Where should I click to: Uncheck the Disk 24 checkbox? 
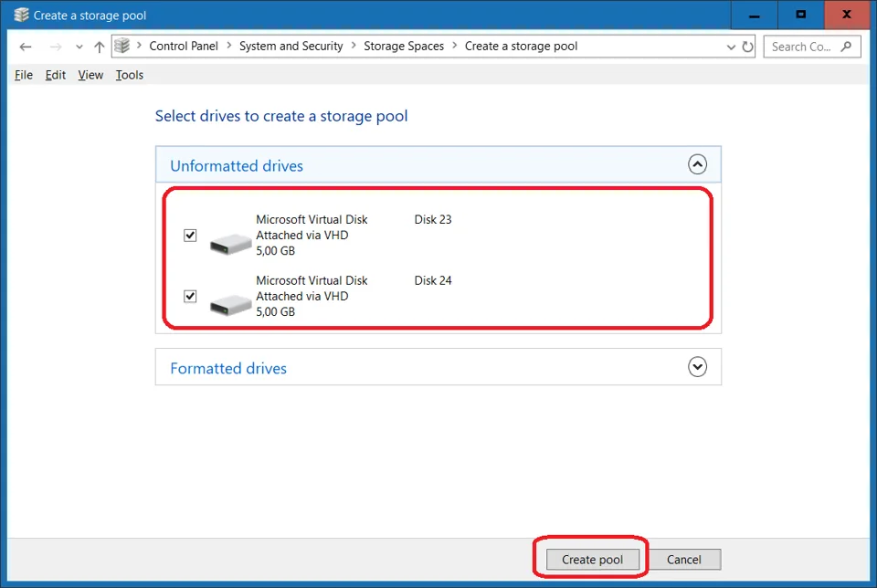point(190,296)
